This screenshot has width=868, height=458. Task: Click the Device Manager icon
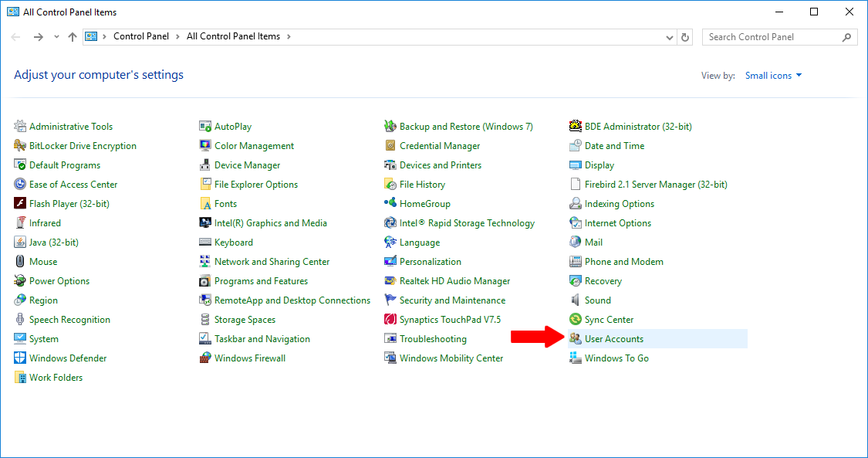[x=205, y=165]
